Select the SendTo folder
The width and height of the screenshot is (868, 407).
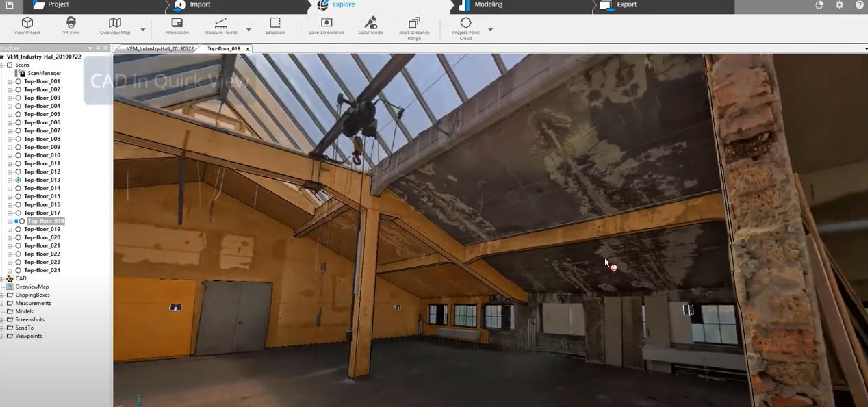[x=24, y=328]
